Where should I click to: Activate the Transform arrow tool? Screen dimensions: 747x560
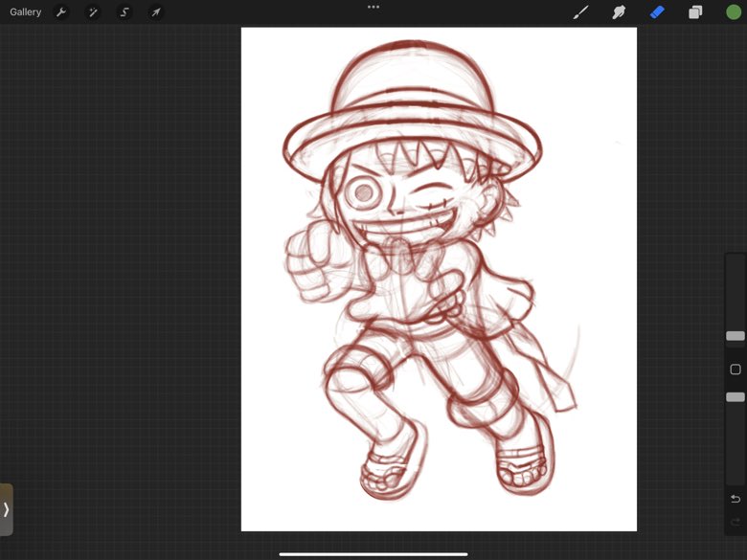pos(156,11)
